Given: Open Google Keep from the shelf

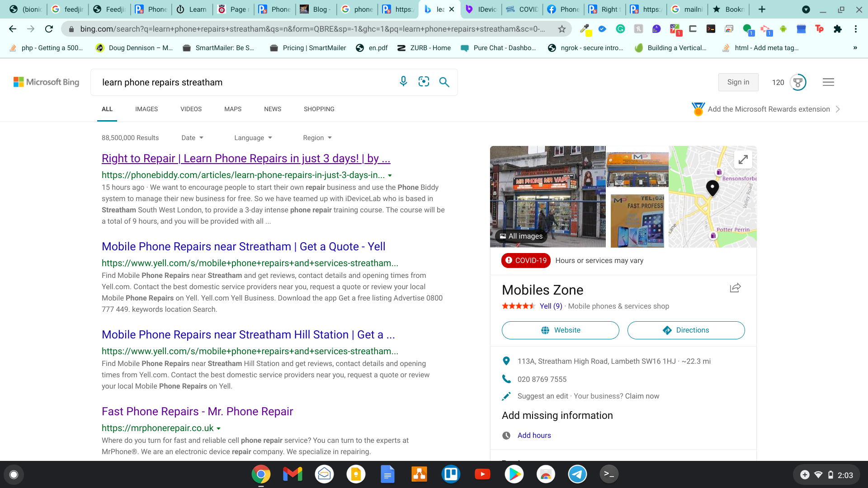Looking at the screenshot, I should tap(356, 474).
